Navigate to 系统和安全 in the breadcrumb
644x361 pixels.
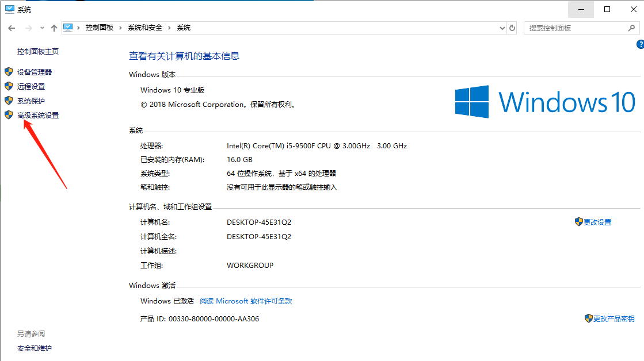(x=145, y=27)
